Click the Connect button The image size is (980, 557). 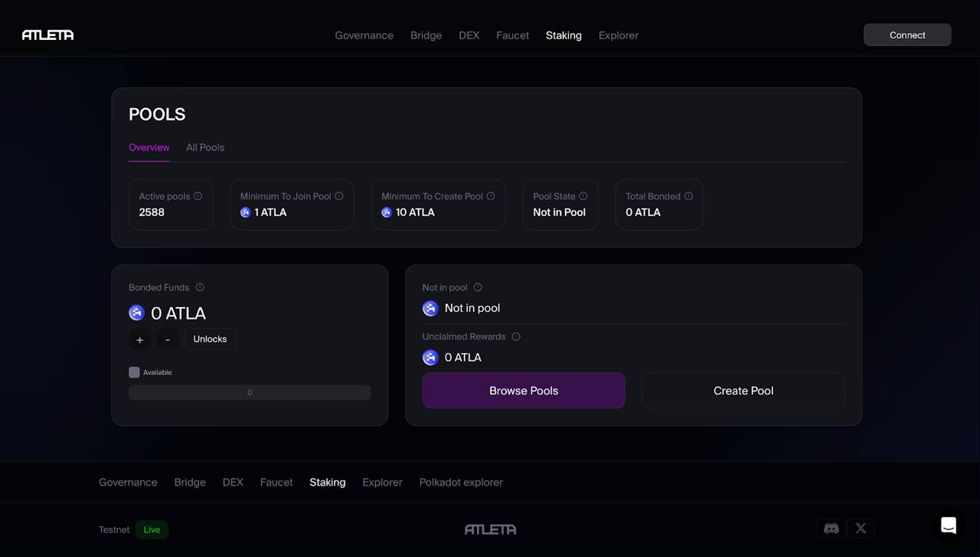click(907, 34)
